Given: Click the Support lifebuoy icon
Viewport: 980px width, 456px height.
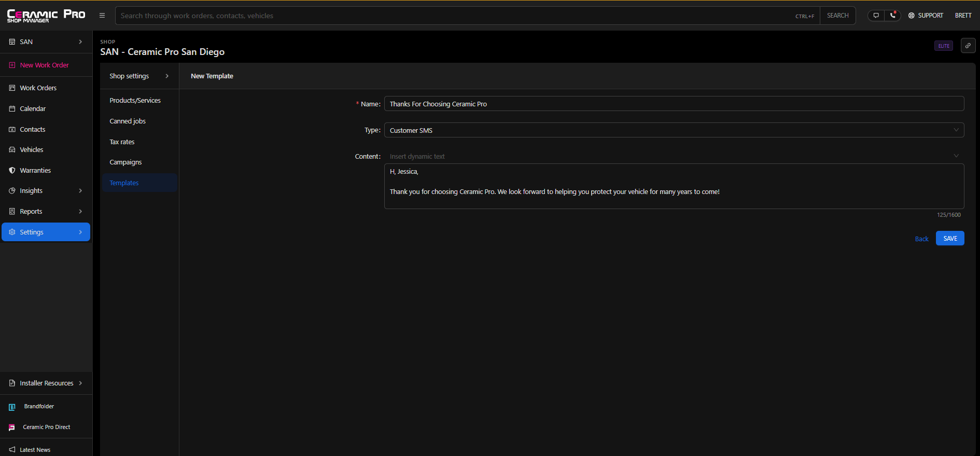Looking at the screenshot, I should [x=912, y=16].
